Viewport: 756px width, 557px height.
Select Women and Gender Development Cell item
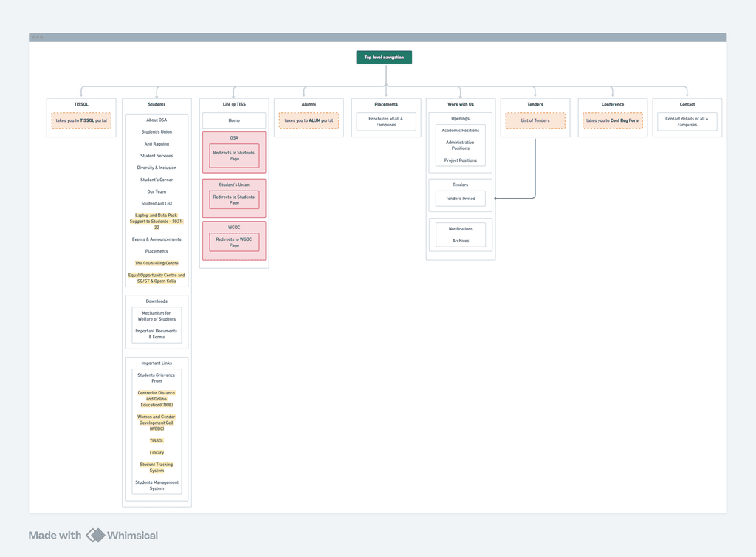157,423
